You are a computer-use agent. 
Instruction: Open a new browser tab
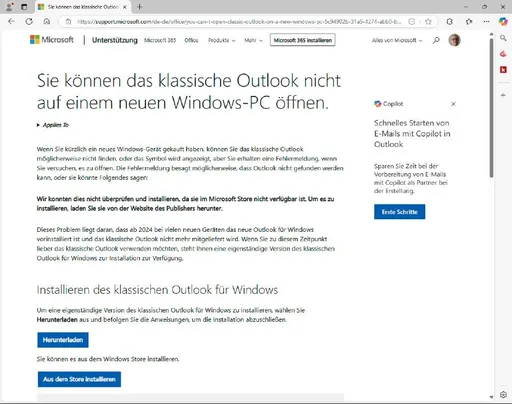[x=140, y=7]
